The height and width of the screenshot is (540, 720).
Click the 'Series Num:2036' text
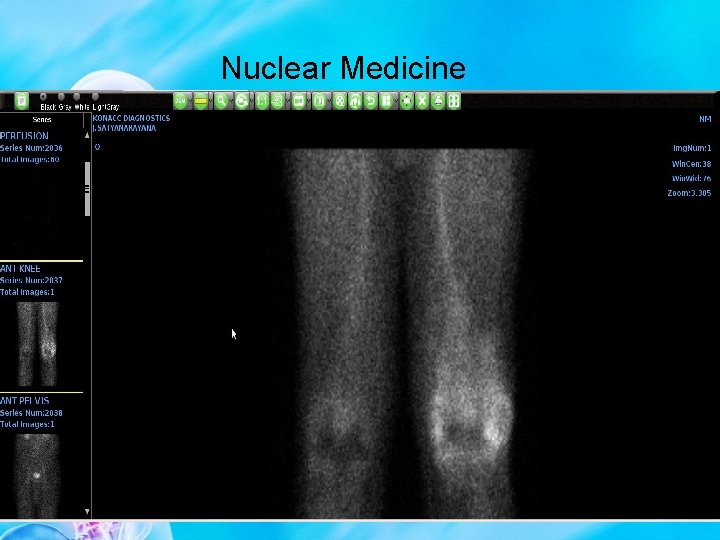(31, 148)
